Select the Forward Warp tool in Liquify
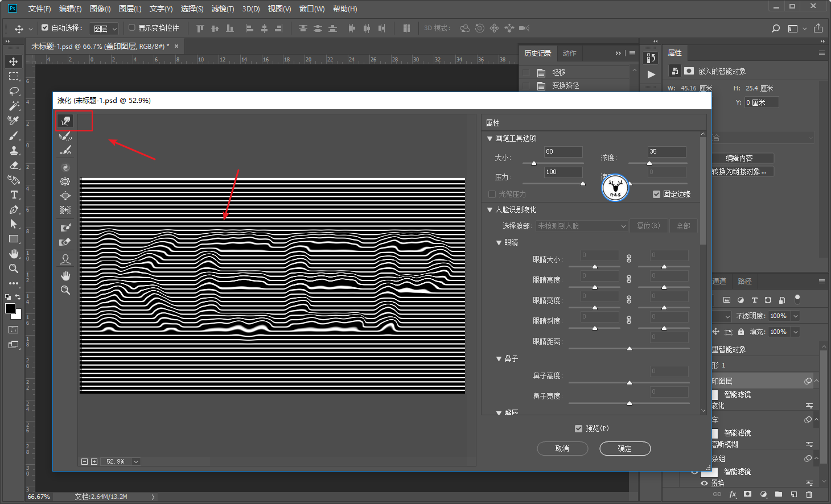 (x=65, y=121)
